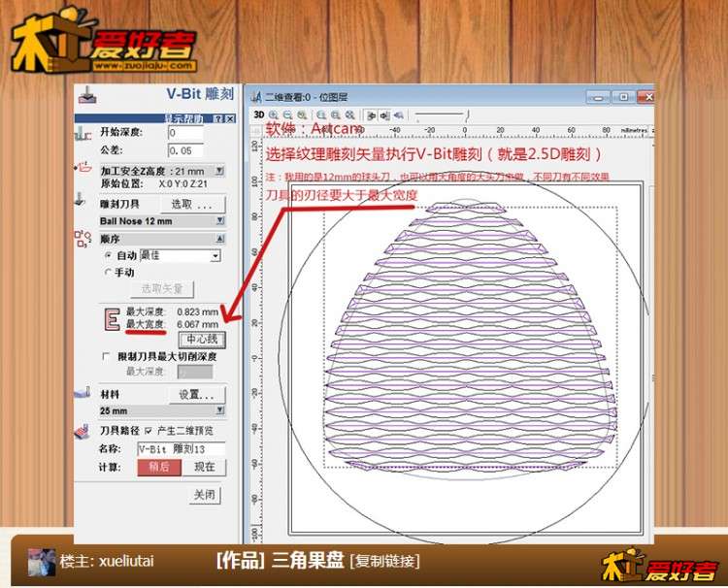Click the 2D view window app icon

(256, 97)
